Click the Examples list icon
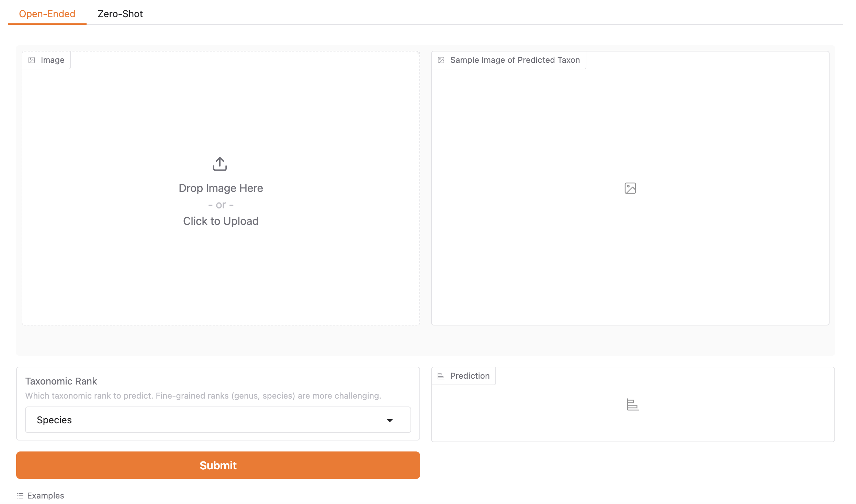Viewport: 856px width, 504px height. 20,495
